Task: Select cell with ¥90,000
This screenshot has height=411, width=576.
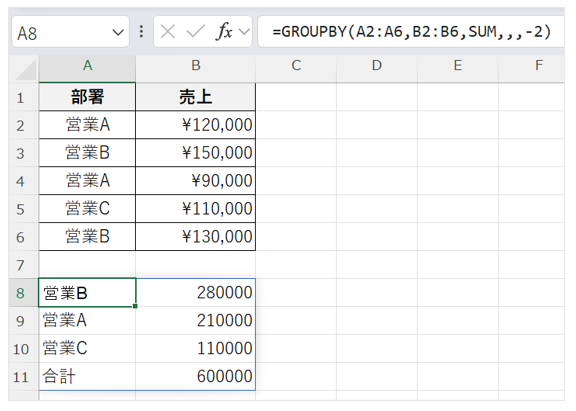Action: click(195, 181)
